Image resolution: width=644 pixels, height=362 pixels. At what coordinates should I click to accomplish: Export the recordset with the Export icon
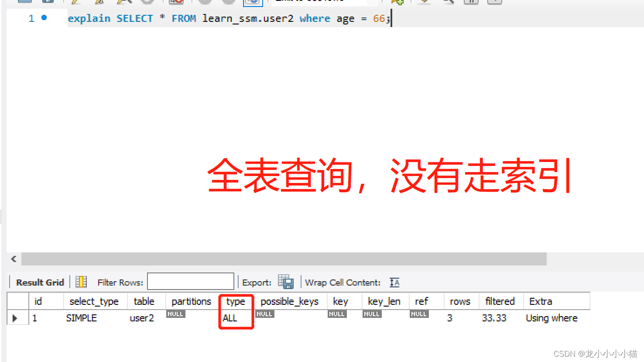286,282
